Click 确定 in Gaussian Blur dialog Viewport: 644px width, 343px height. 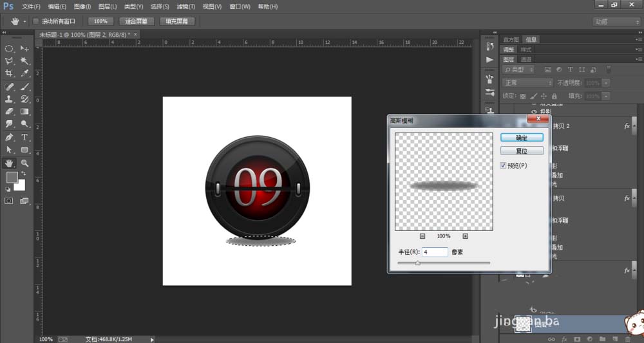coord(522,138)
